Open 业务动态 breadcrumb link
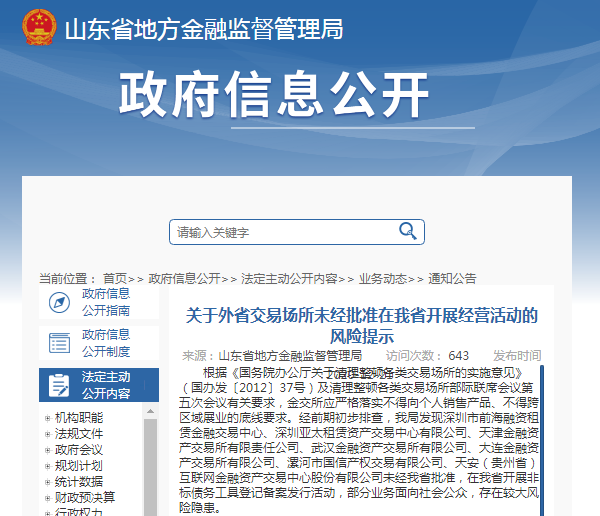This screenshot has height=516, width=600. [383, 278]
